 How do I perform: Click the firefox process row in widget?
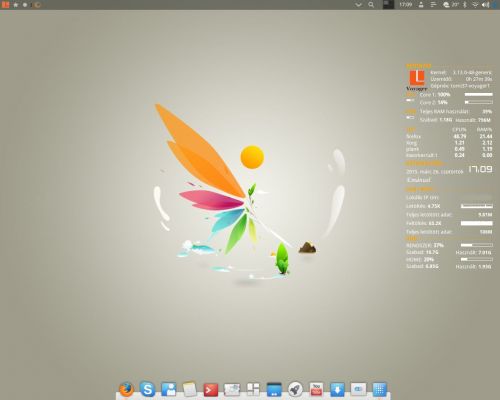pos(449,136)
